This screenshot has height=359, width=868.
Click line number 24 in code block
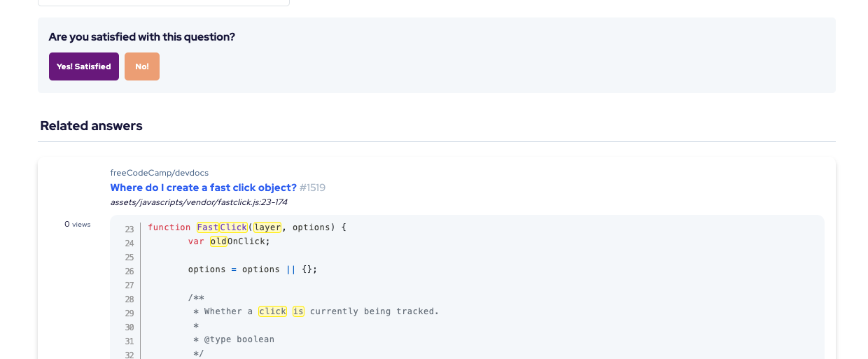coord(129,243)
